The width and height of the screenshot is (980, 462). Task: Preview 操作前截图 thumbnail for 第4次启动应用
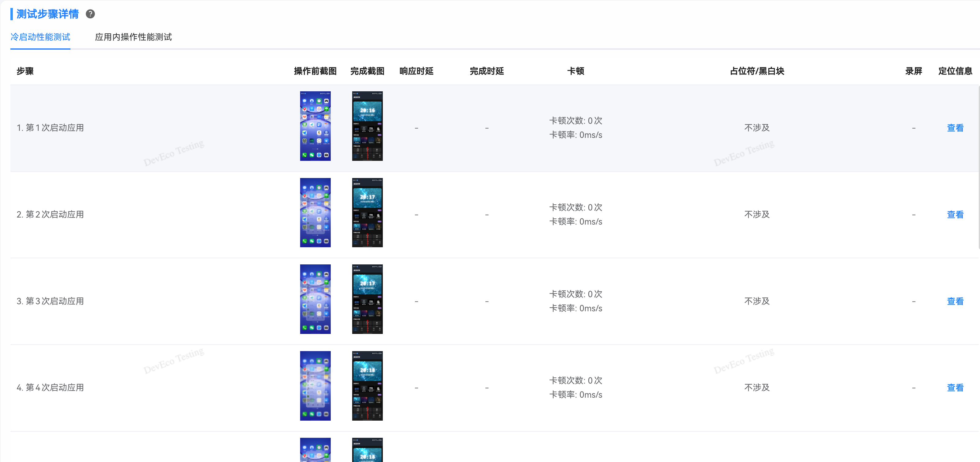[315, 386]
